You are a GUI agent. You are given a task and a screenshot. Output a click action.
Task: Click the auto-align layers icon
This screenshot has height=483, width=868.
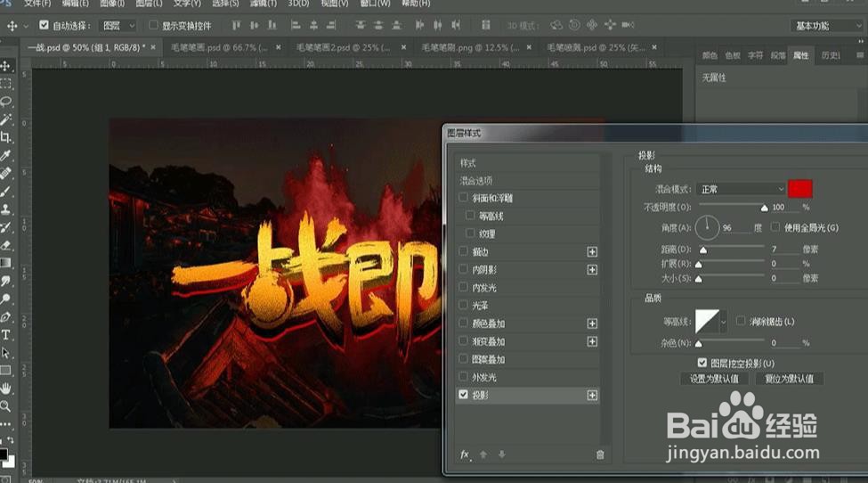pos(485,25)
